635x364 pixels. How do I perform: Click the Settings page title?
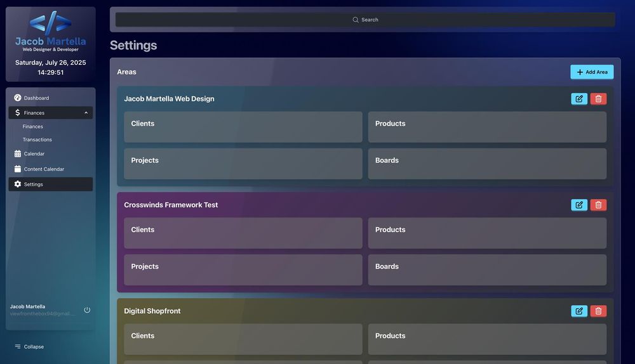coord(133,45)
